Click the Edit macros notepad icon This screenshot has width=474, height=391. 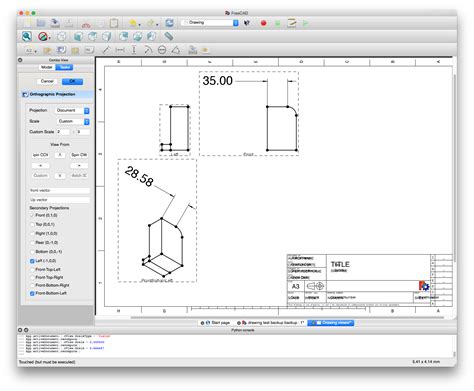tap(292, 23)
